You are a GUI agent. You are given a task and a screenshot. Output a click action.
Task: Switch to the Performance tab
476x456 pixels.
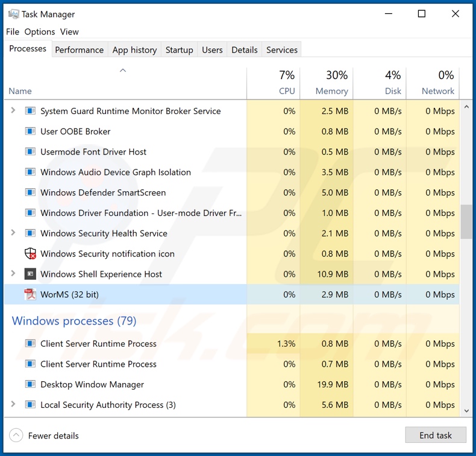[79, 50]
